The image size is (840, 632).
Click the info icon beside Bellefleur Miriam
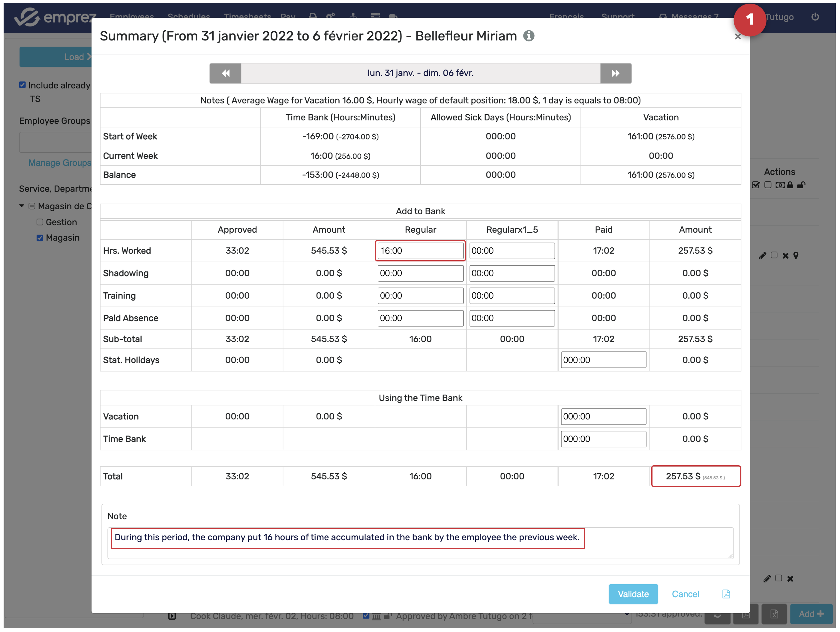pyautogui.click(x=529, y=36)
